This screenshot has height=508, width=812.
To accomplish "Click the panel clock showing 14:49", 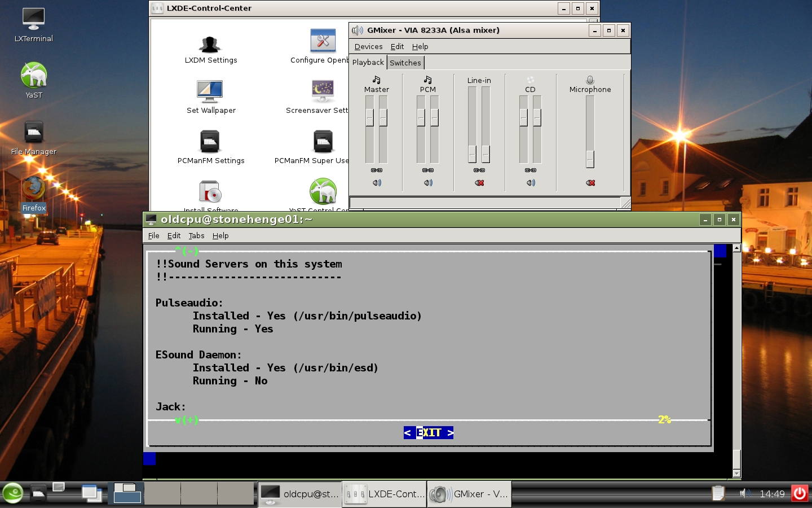I will click(772, 494).
